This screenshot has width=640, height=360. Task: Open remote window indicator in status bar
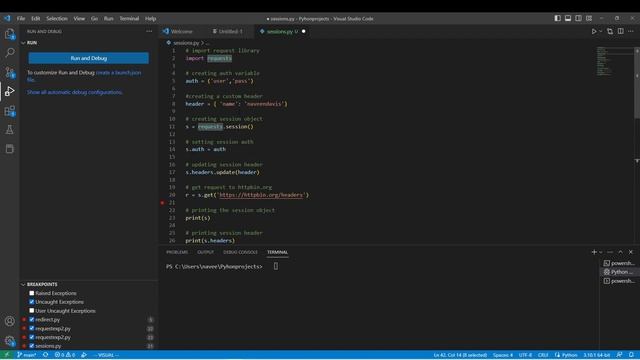(6, 355)
